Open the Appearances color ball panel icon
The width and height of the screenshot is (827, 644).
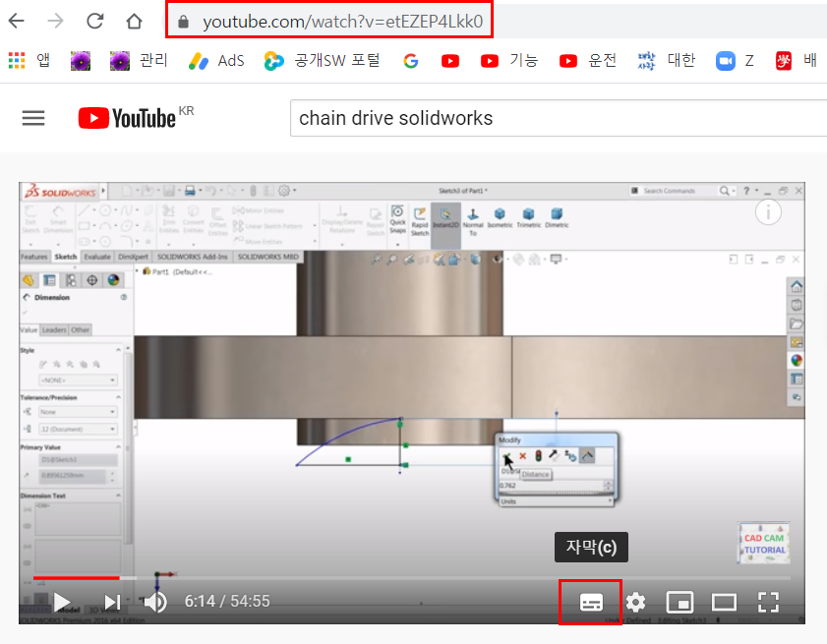pos(797,360)
